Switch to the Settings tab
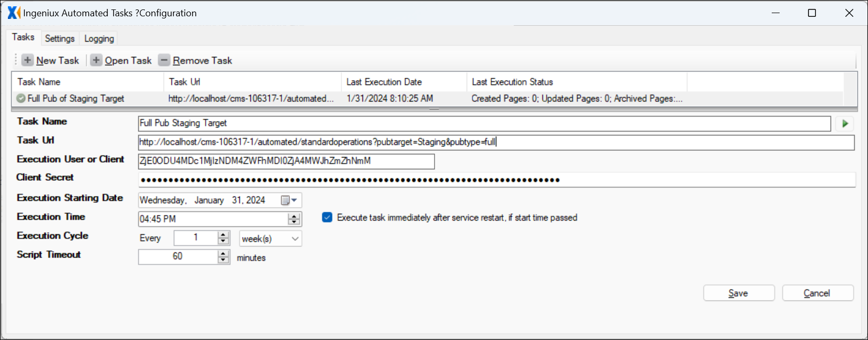 tap(60, 38)
